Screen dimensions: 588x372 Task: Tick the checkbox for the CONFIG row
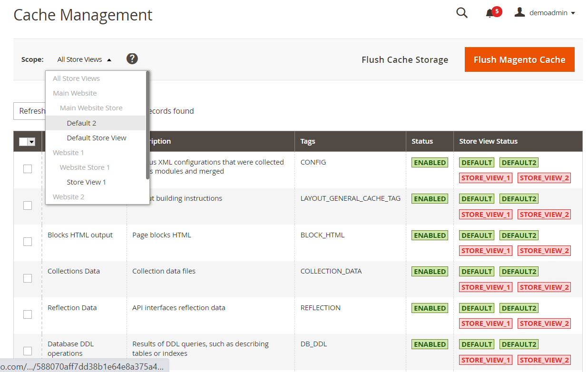[x=28, y=169]
